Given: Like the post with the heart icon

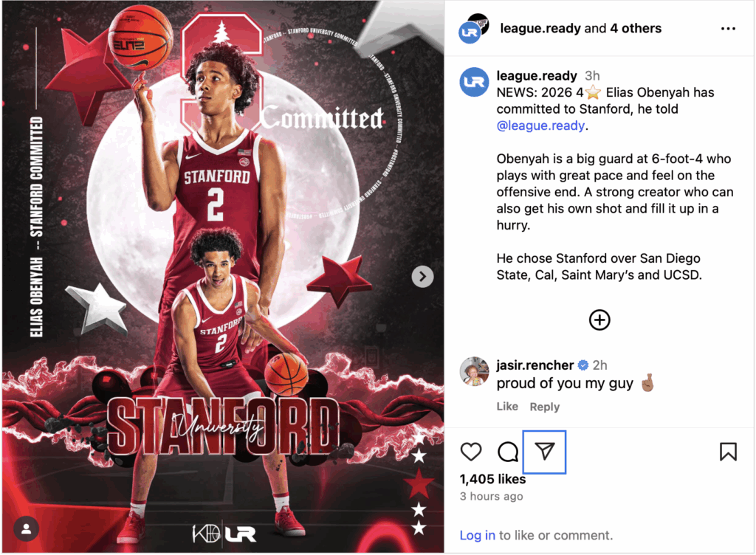Looking at the screenshot, I should coord(470,452).
